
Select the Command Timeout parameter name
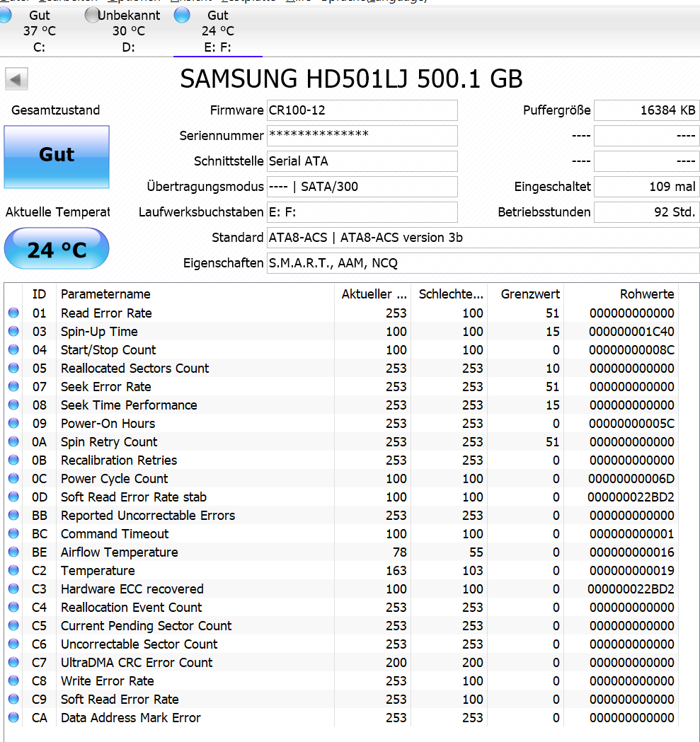[114, 534]
